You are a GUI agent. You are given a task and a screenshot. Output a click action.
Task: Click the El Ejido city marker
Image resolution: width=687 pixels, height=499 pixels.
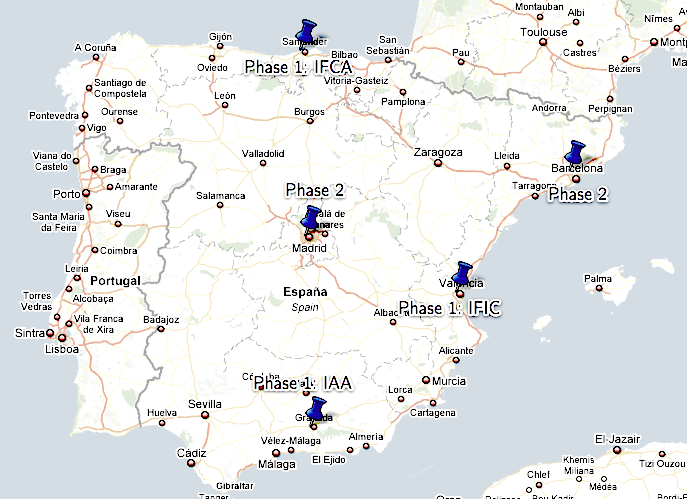click(350, 450)
